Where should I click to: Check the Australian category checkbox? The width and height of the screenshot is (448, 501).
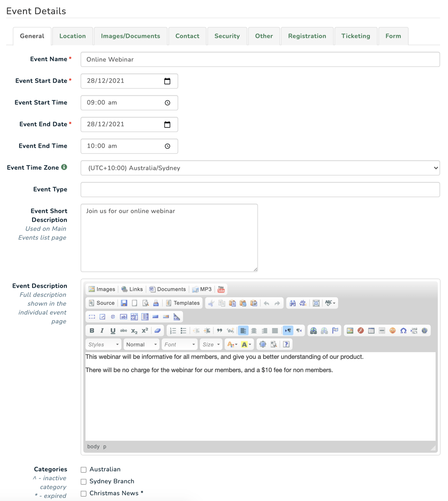(x=83, y=469)
